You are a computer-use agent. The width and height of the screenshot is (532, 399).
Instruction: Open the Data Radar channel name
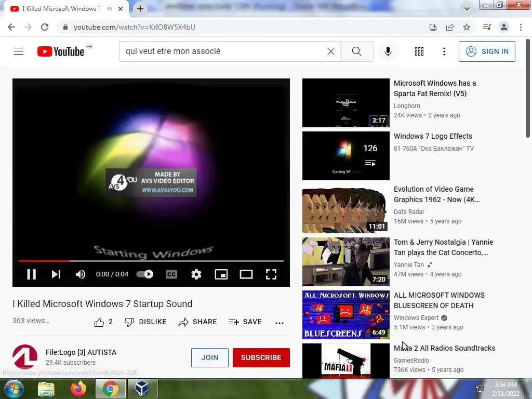[x=409, y=212]
